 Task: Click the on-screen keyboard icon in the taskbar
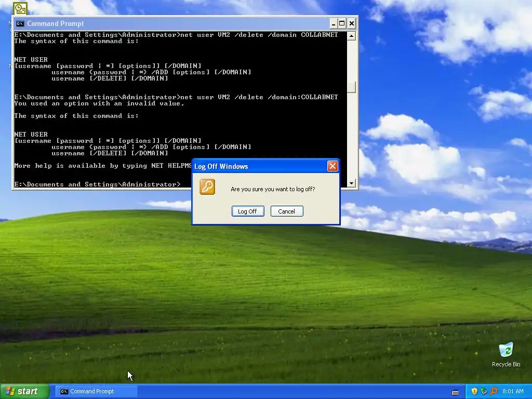tap(455, 392)
